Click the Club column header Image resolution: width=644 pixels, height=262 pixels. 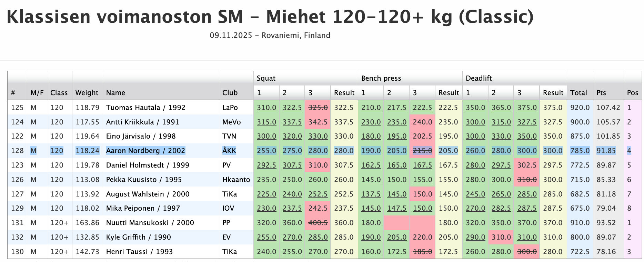click(230, 93)
